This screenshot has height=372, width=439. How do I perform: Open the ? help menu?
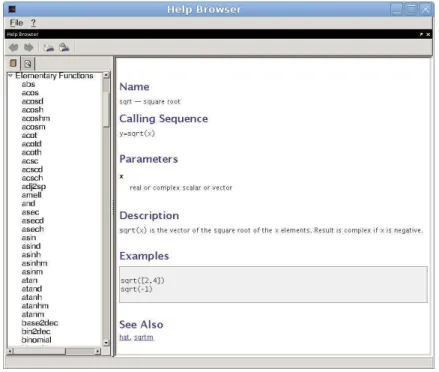(x=33, y=23)
